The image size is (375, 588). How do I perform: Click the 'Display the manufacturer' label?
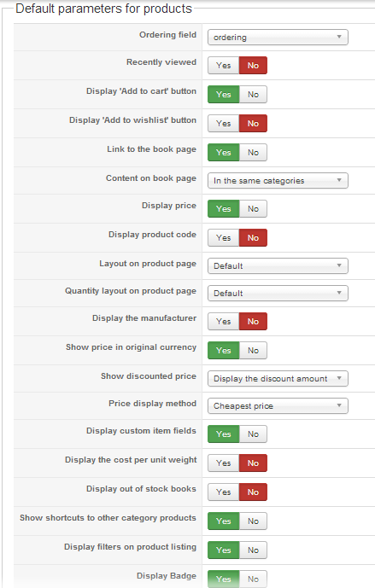[144, 318]
